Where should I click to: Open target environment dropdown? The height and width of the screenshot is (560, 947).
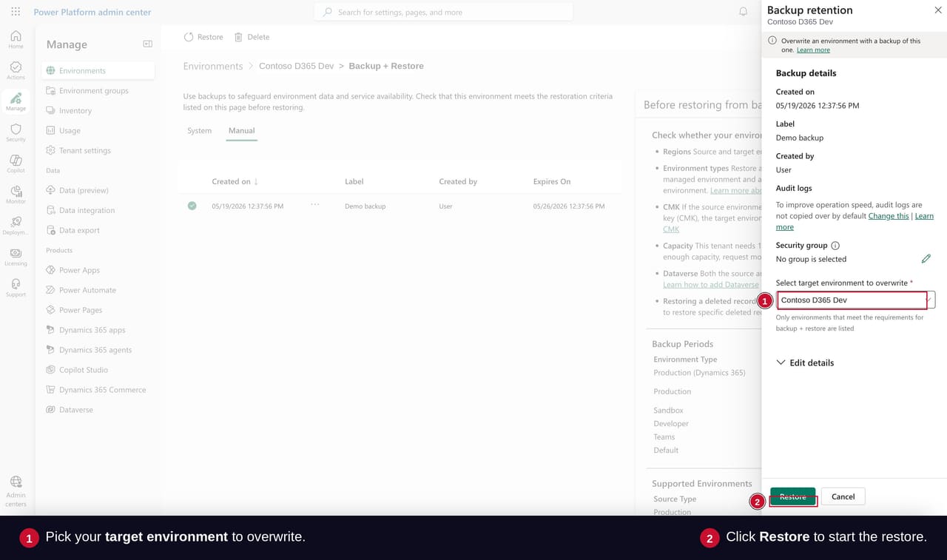(x=856, y=300)
